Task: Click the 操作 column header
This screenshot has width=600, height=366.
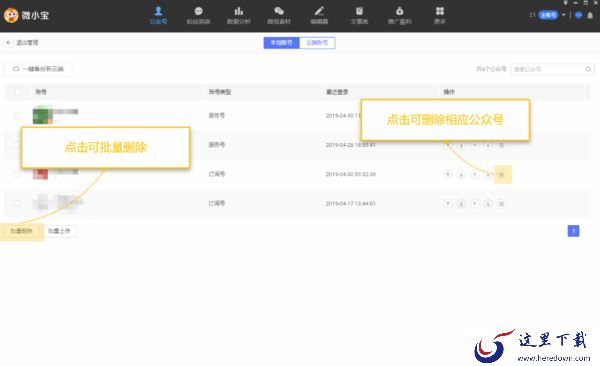Action: [x=449, y=92]
